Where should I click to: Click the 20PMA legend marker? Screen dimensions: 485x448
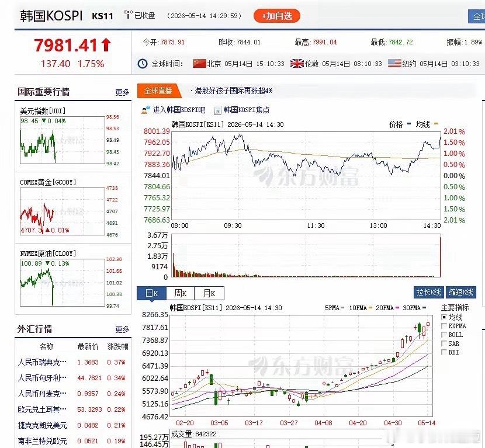point(397,308)
